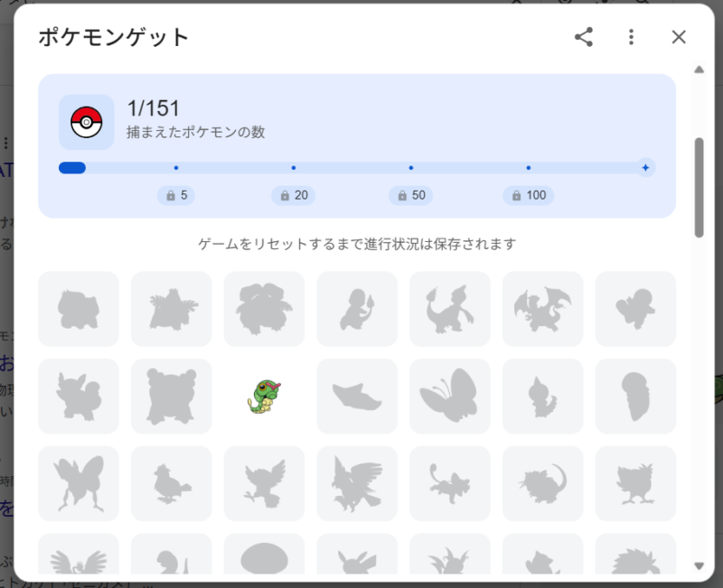Click the Beedrill silhouette tile

point(79,483)
